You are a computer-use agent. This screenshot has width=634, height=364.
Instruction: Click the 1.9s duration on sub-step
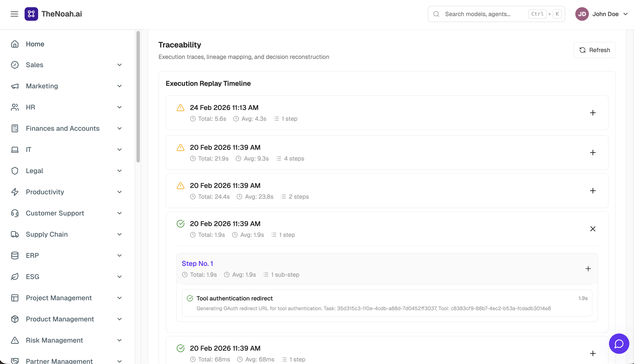pyautogui.click(x=583, y=298)
